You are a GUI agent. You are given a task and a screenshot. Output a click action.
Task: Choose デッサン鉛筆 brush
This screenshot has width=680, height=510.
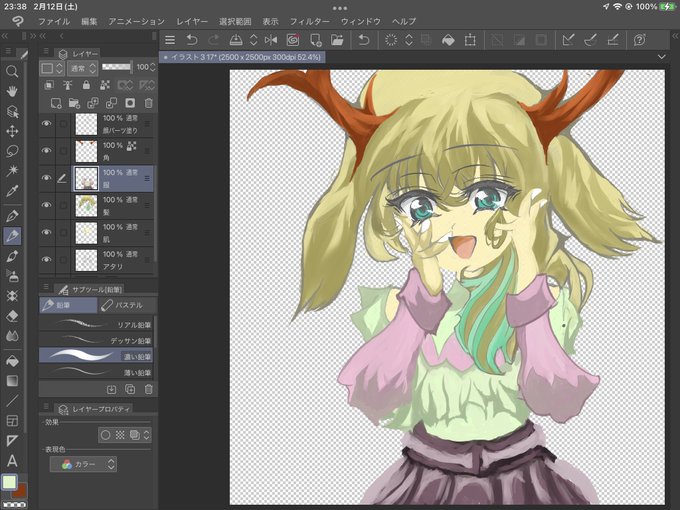point(96,340)
